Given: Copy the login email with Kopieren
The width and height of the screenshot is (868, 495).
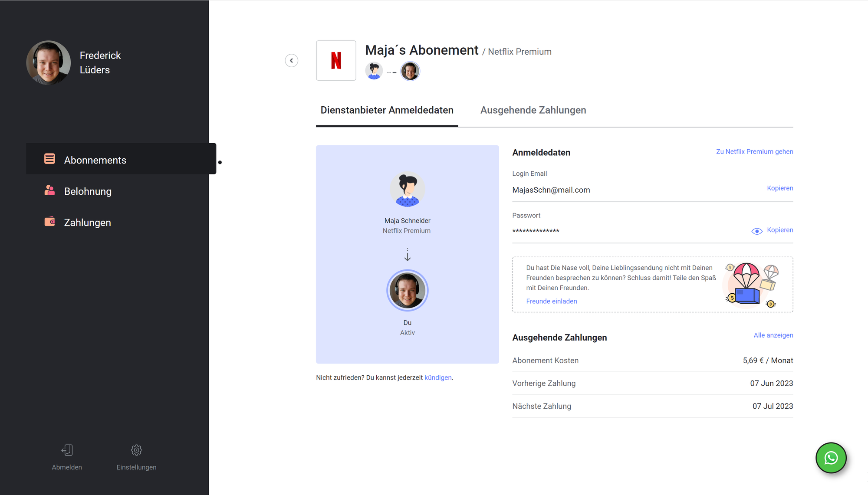Looking at the screenshot, I should tap(780, 188).
